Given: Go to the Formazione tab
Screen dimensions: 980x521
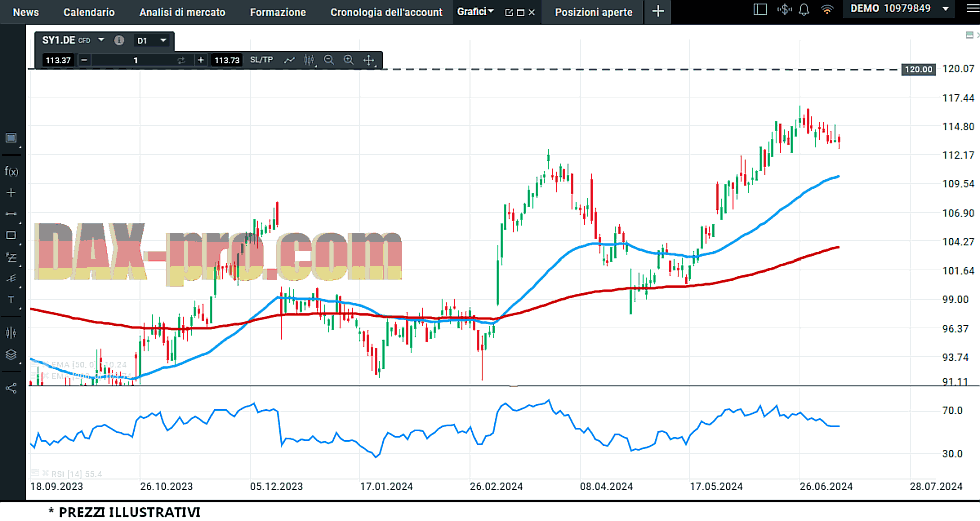Looking at the screenshot, I should [x=278, y=12].
